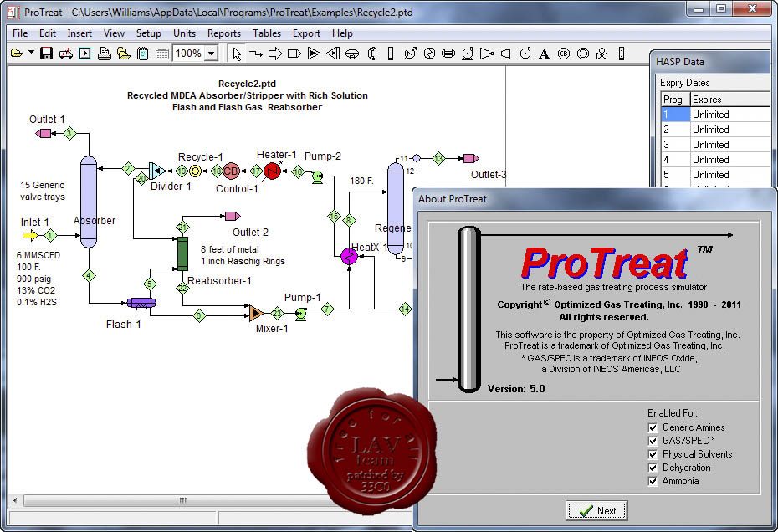Screen dimensions: 778x532
Task: Pick the narrow column tool
Action: 391,53
